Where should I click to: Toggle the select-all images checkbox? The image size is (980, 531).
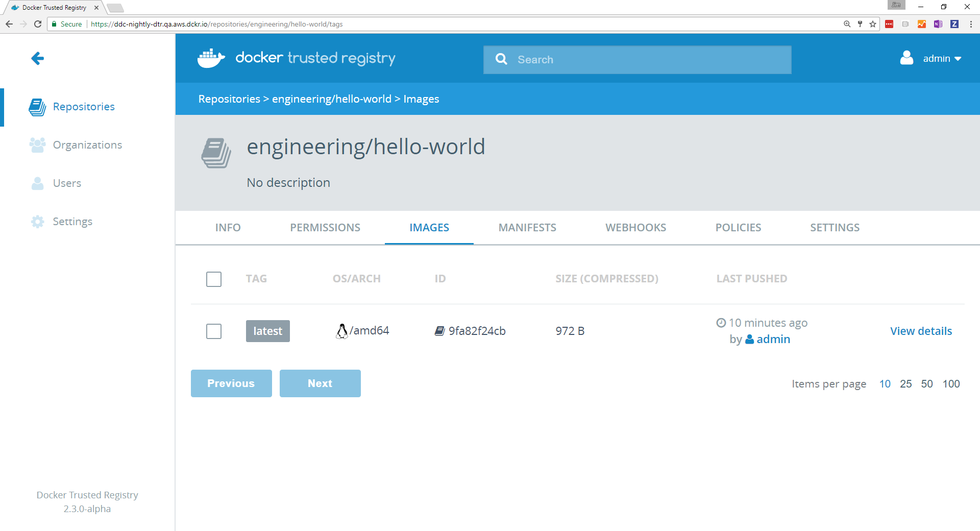tap(214, 279)
